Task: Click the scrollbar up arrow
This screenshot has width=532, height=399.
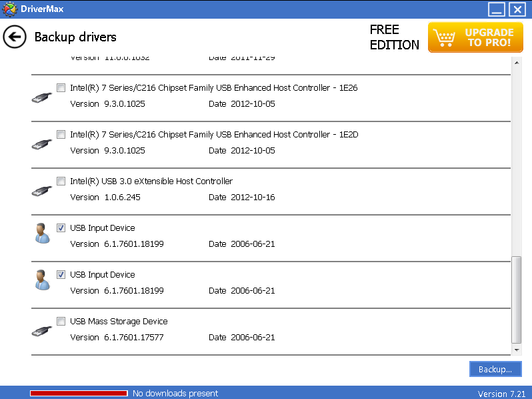Action: pos(517,63)
